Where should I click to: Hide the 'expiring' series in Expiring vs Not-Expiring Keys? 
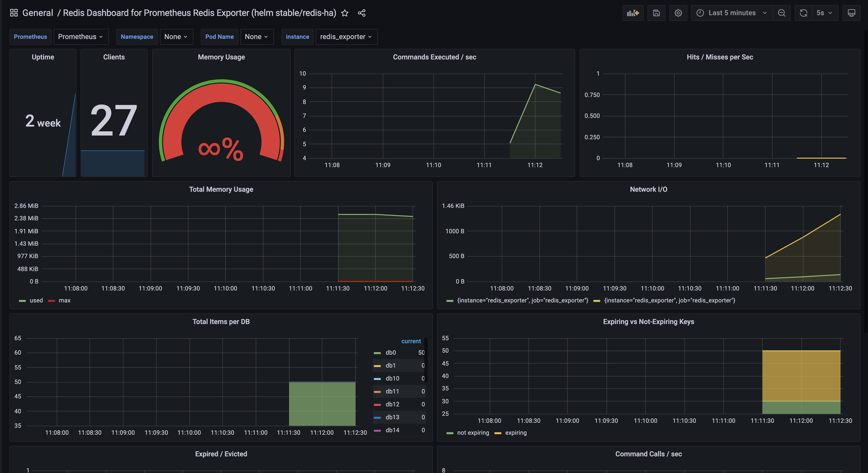516,432
